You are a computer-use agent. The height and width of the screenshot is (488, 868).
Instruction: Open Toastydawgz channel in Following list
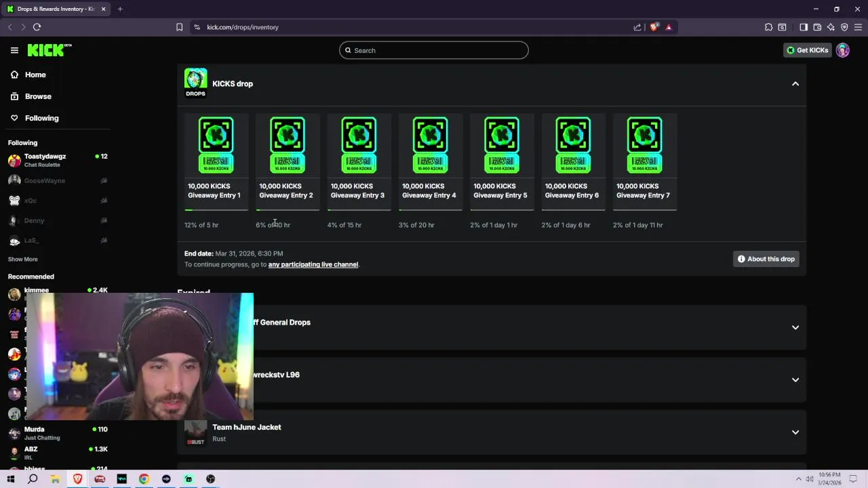tap(58, 161)
